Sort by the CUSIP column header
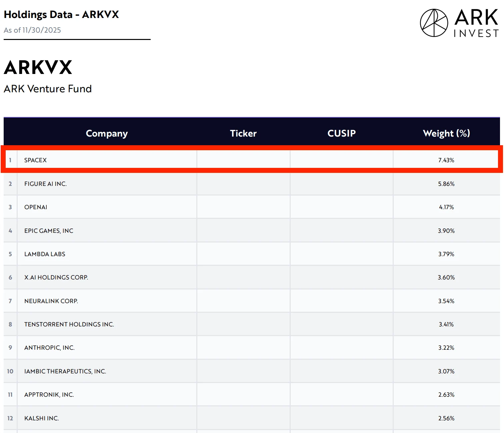The height and width of the screenshot is (433, 504). click(x=341, y=133)
